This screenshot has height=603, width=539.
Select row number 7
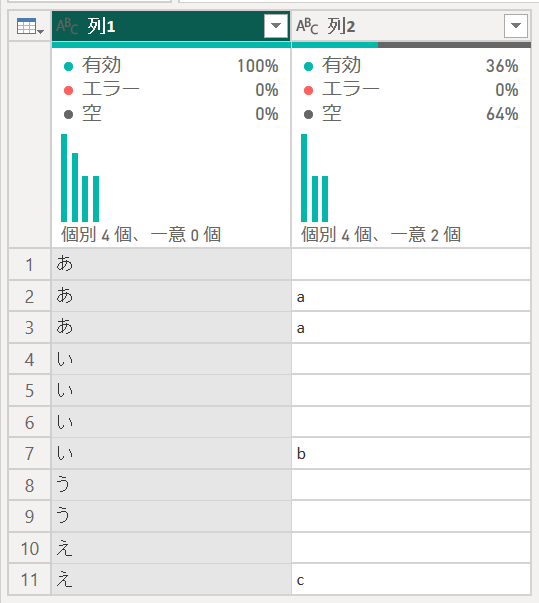[30, 453]
